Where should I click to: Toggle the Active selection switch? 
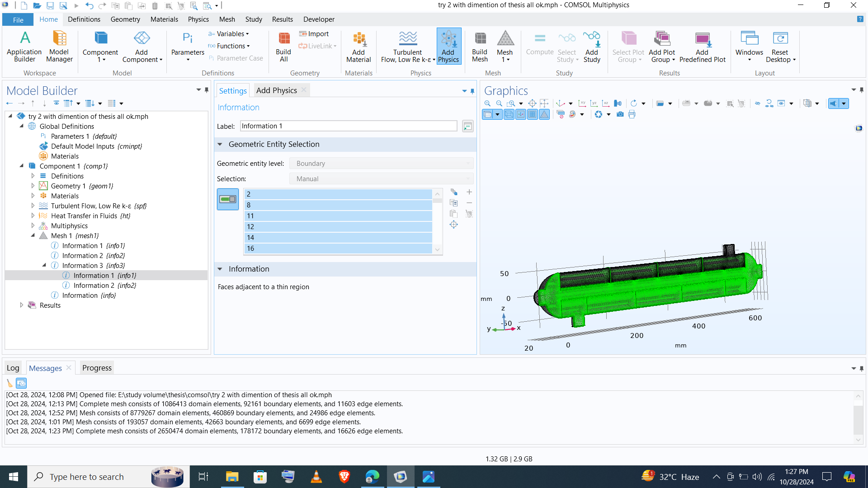tap(228, 199)
